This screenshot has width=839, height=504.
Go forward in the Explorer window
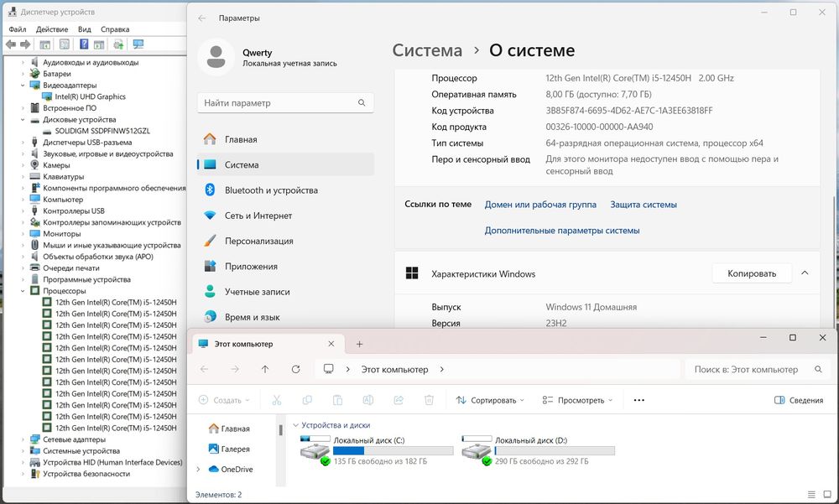[234, 369]
